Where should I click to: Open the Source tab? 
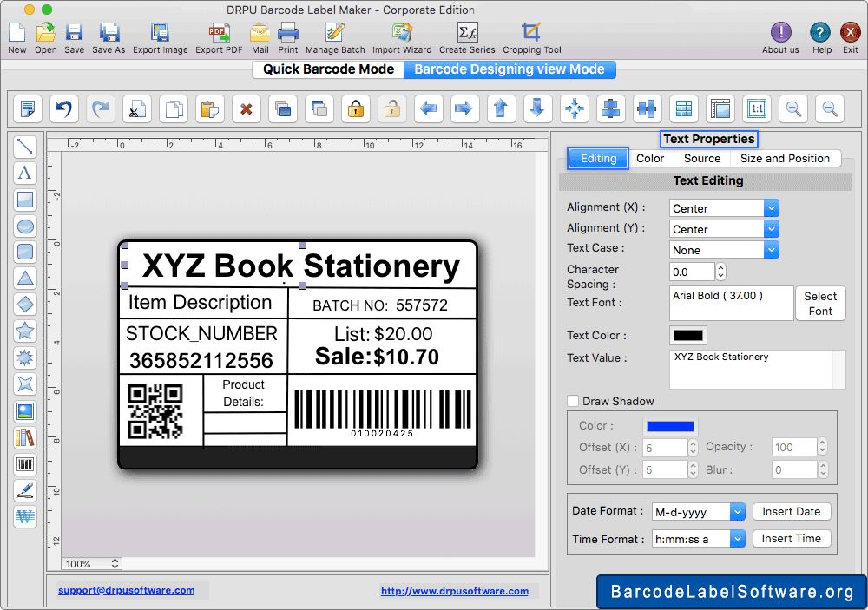point(702,158)
